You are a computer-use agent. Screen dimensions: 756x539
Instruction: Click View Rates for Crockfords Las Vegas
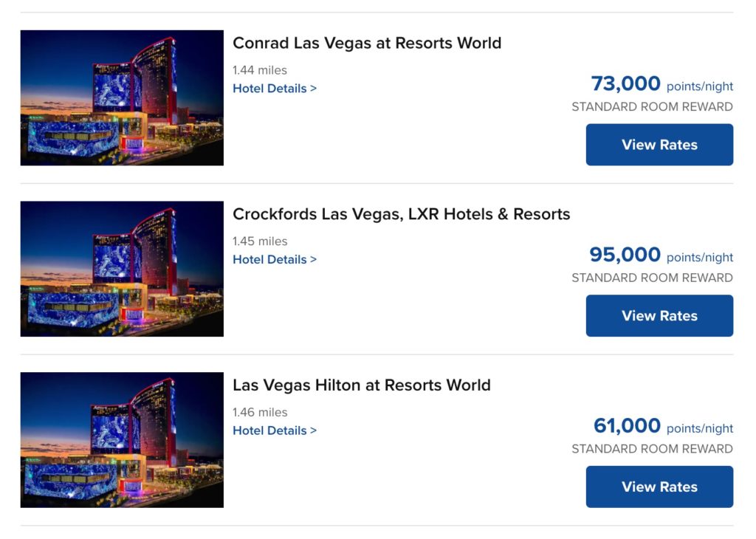[x=659, y=315]
